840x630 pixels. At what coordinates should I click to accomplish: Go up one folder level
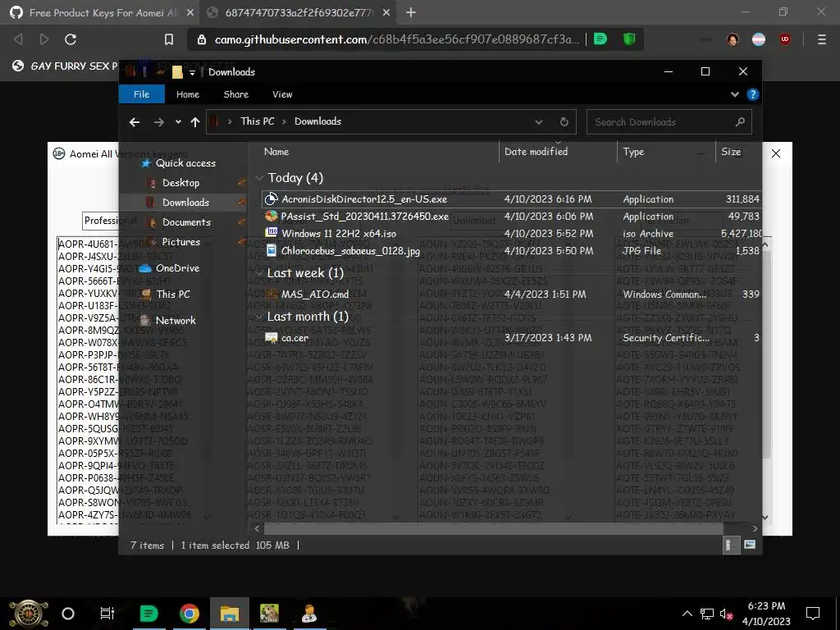point(195,122)
